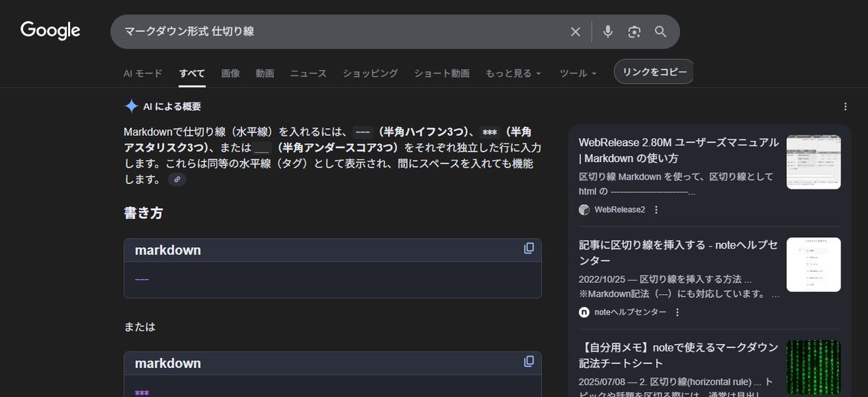
Task: Switch to the 画像 tab
Action: (x=231, y=73)
